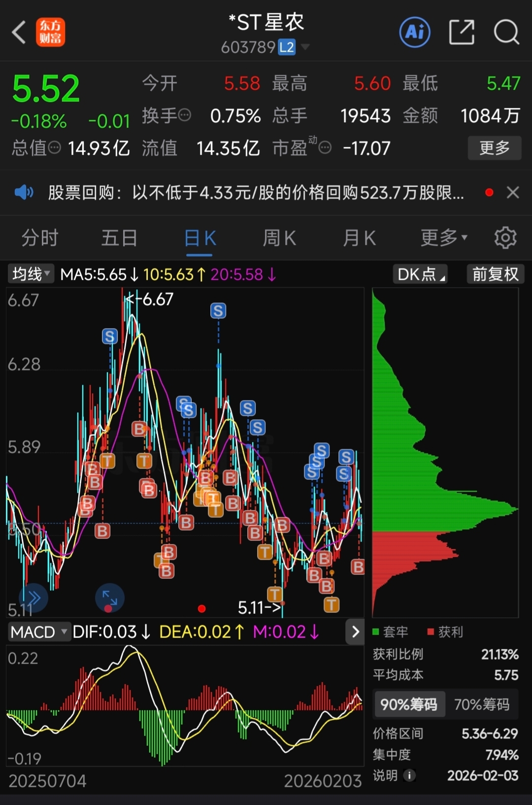
Task: Tap the double-chevron chart scroll icon
Action: pyautogui.click(x=33, y=598)
